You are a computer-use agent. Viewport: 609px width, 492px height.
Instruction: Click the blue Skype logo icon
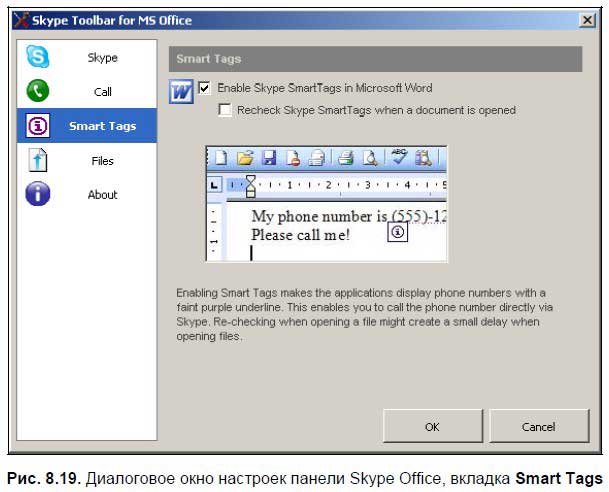pos(38,57)
